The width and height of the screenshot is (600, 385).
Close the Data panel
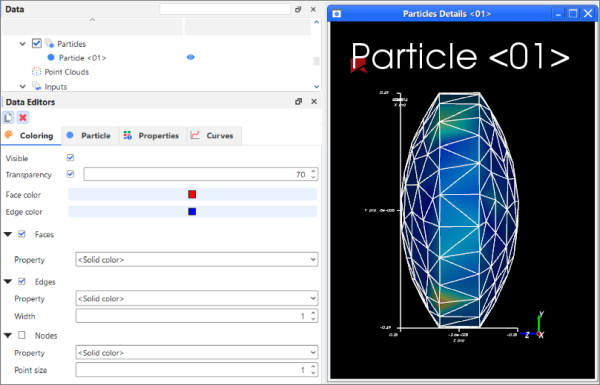313,10
